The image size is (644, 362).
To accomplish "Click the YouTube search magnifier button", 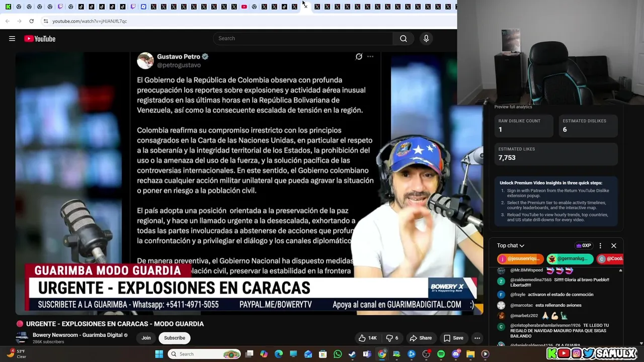I will coord(404,39).
